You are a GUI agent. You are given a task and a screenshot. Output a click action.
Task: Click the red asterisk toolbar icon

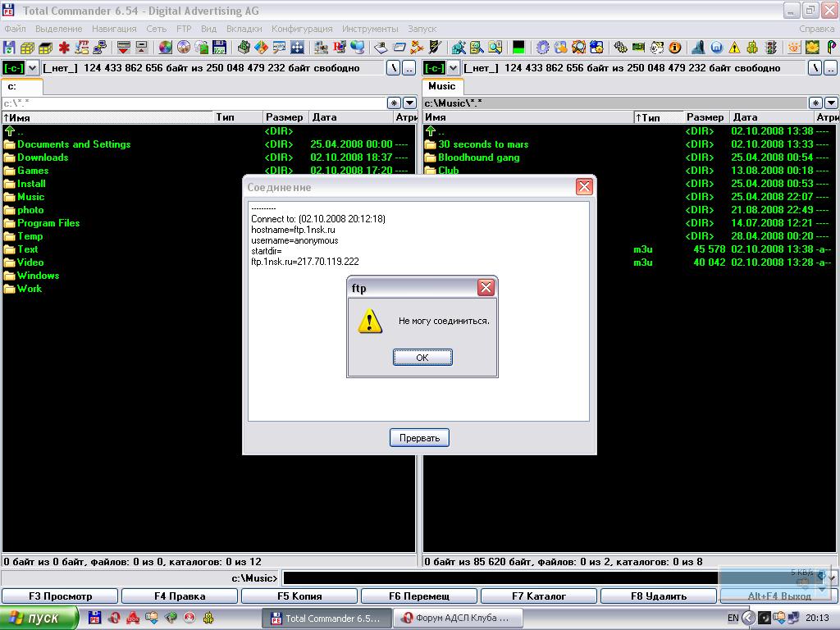point(64,48)
